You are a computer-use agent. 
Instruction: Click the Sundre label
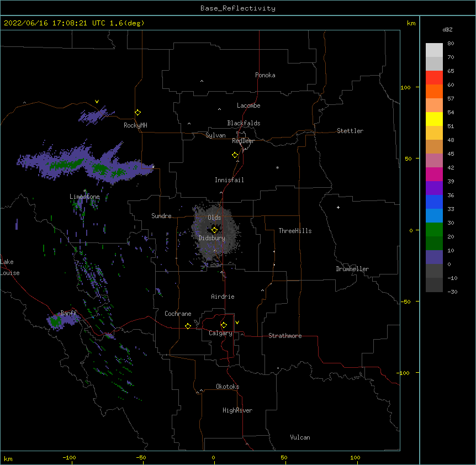[161, 216]
